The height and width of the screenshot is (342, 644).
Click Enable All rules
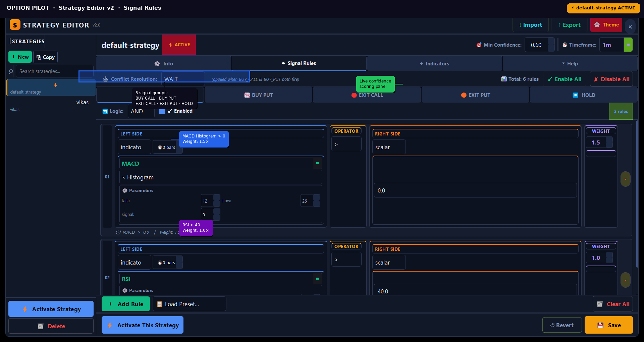[x=565, y=79]
